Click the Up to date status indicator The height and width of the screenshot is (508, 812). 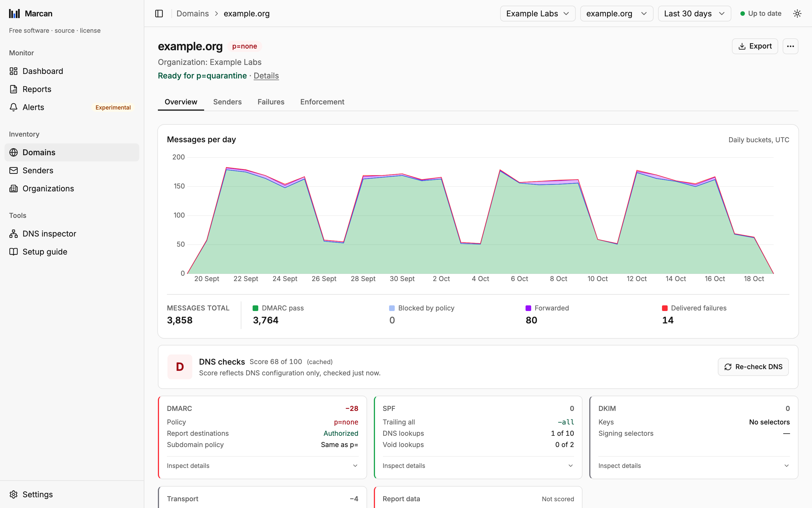pos(761,14)
